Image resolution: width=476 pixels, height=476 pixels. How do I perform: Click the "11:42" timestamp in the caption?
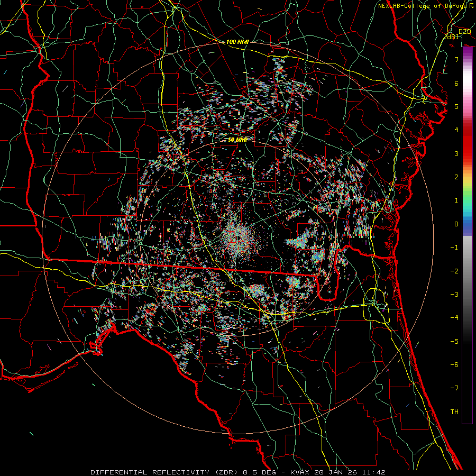[373, 472]
